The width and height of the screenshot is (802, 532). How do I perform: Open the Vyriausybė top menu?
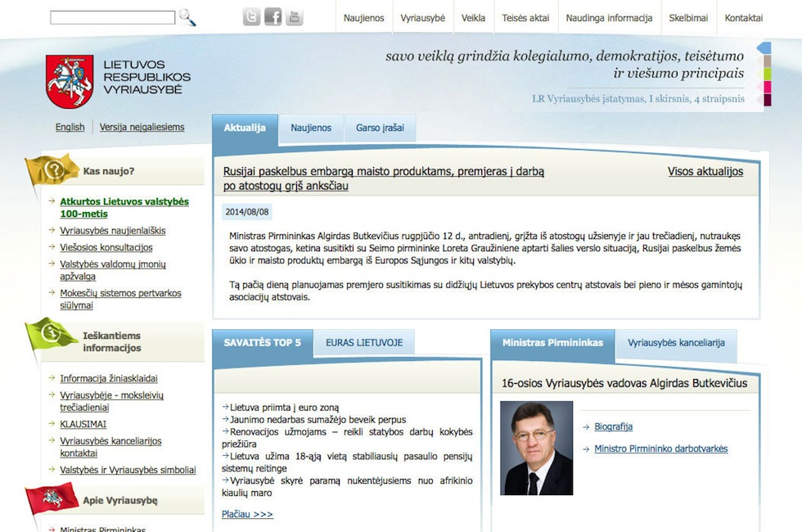point(422,18)
